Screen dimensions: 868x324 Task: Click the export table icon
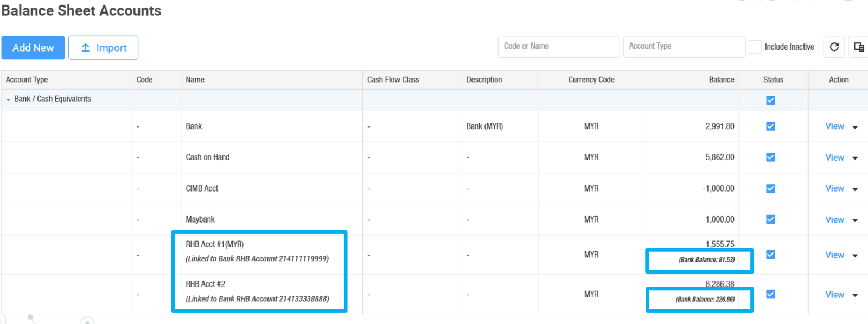pyautogui.click(x=859, y=47)
